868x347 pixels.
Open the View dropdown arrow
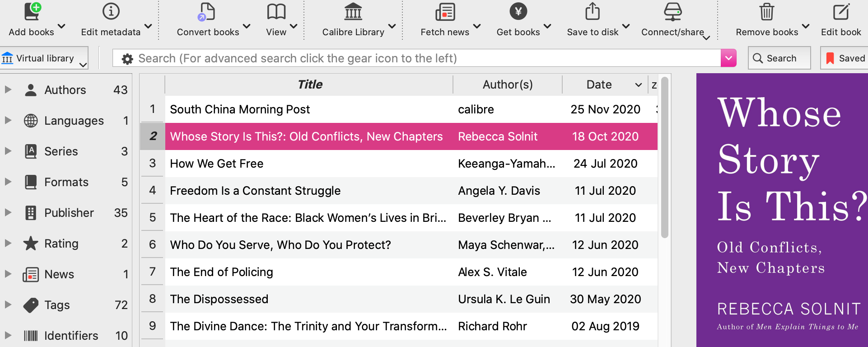coord(294,26)
